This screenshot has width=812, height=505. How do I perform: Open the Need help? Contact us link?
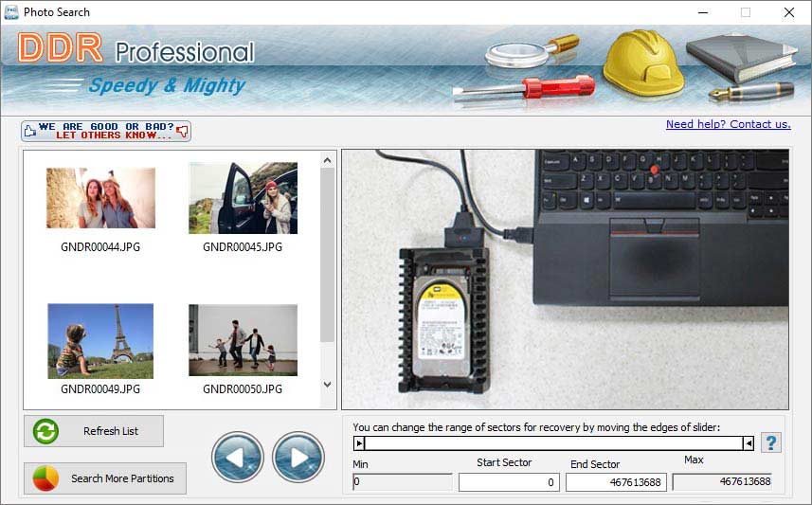coord(728,124)
